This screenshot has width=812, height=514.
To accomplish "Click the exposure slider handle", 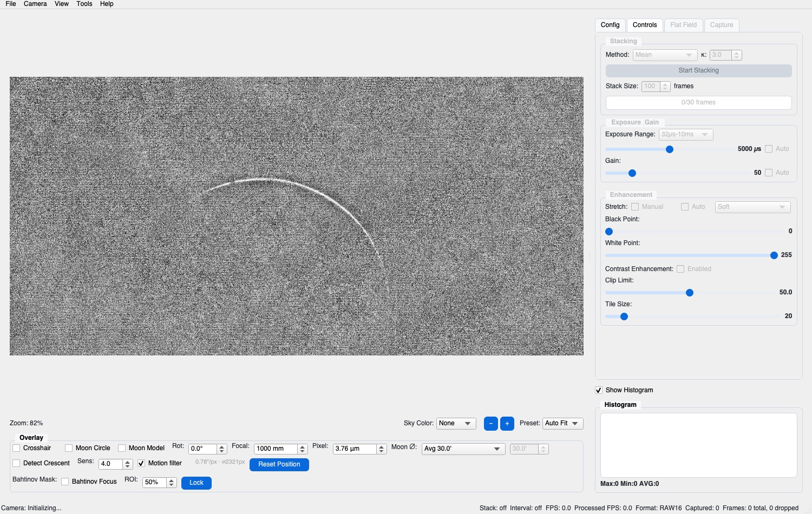I will [x=670, y=149].
